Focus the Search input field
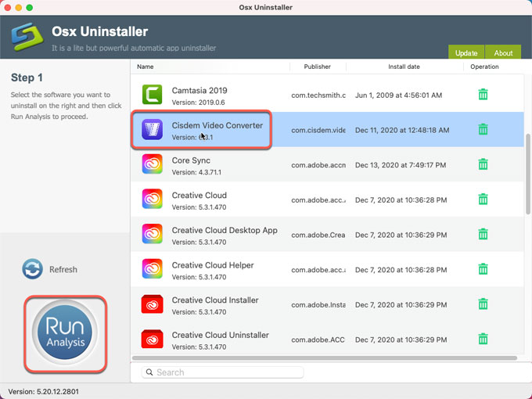Image resolution: width=532 pixels, height=399 pixels. point(222,372)
